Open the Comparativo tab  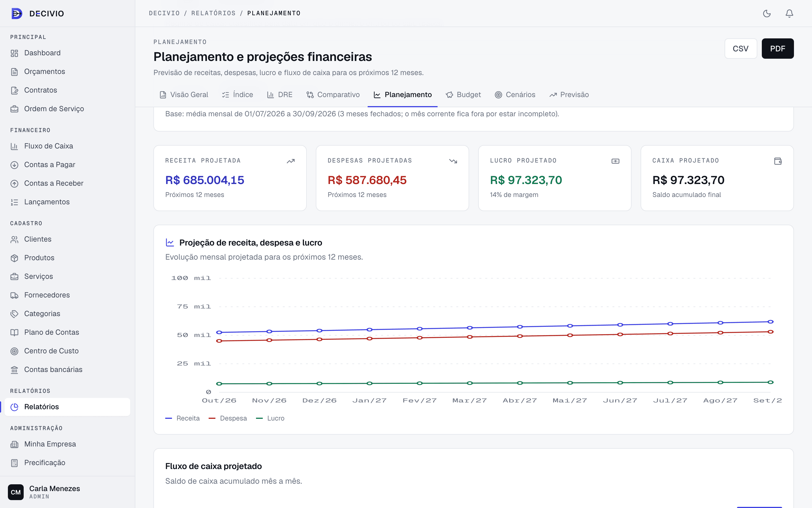coord(333,95)
